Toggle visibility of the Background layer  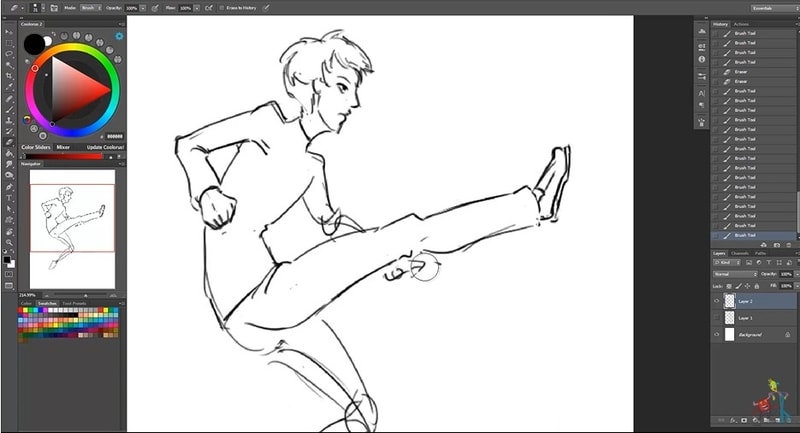pyautogui.click(x=716, y=334)
